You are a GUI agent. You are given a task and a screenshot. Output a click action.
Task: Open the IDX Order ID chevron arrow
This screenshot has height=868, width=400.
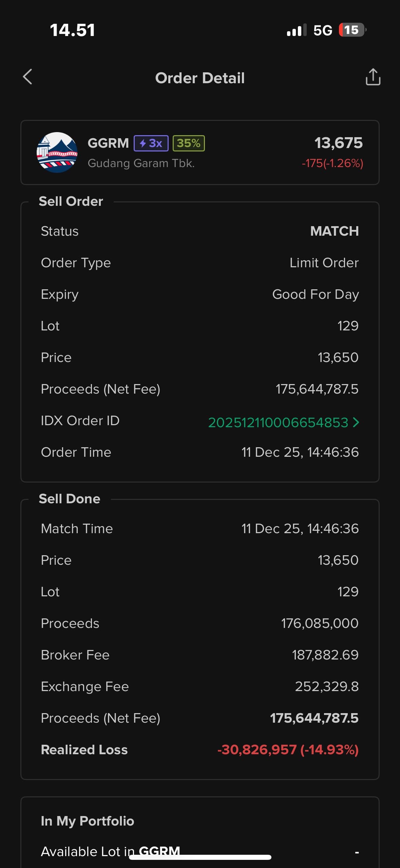(356, 422)
